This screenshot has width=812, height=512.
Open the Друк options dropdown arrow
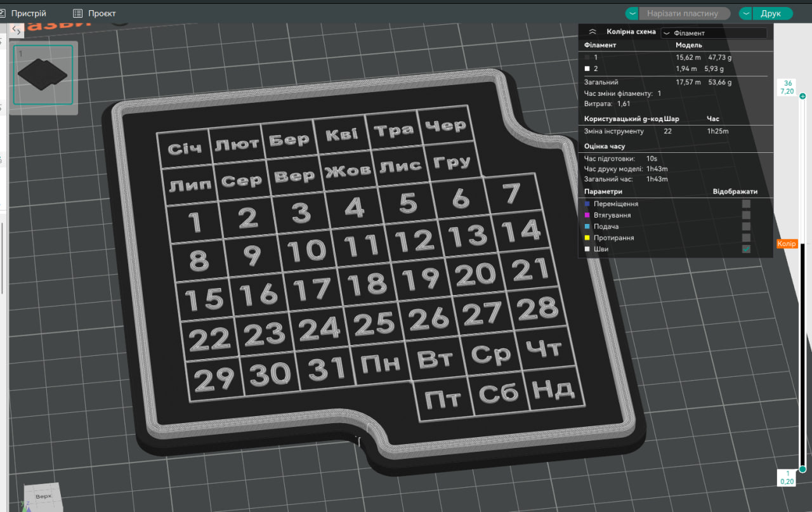point(746,13)
